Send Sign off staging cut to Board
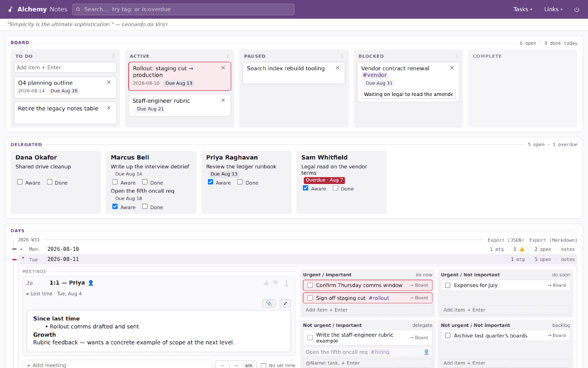 tap(419, 298)
